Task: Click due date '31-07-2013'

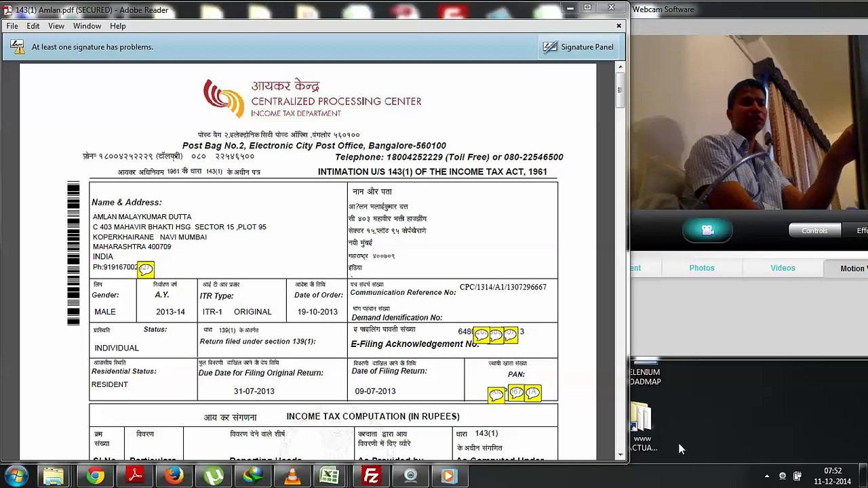Action: coord(254,391)
